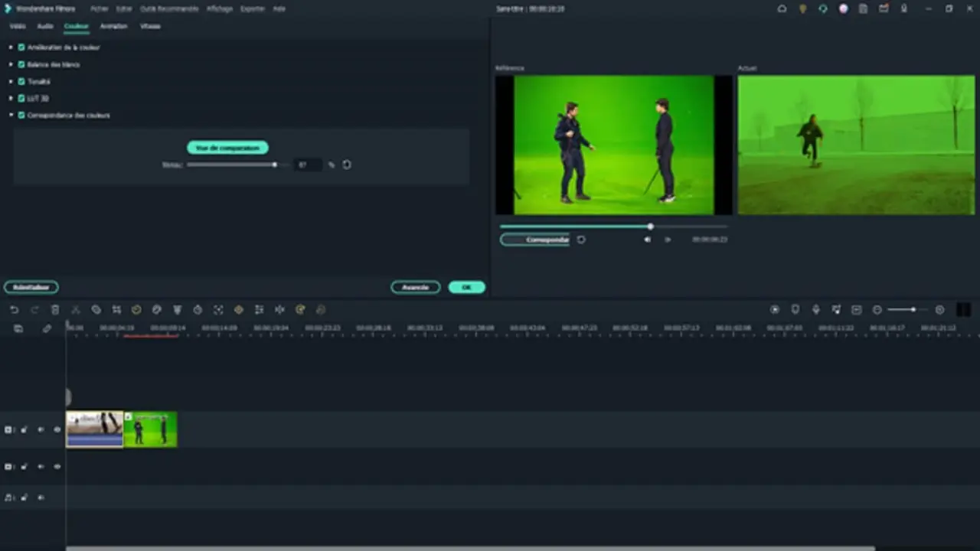Expand LUT 3D section
The width and height of the screenshot is (980, 551).
[x=11, y=98]
